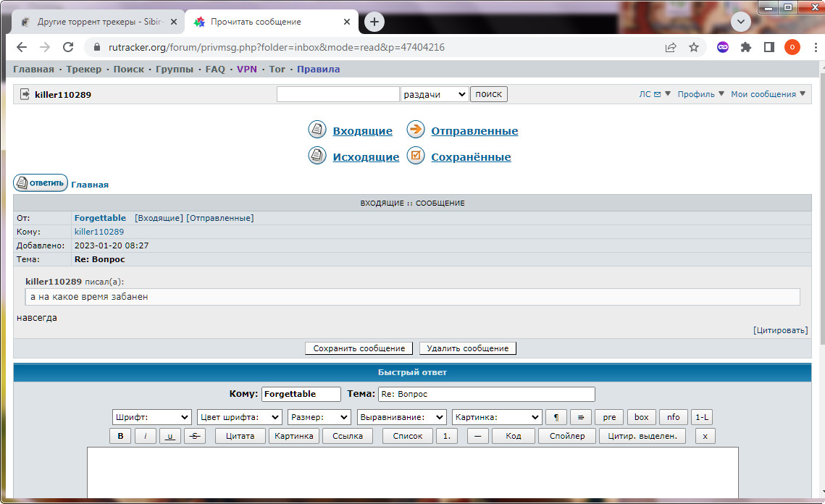Open the Мои сообщения menu

click(768, 94)
